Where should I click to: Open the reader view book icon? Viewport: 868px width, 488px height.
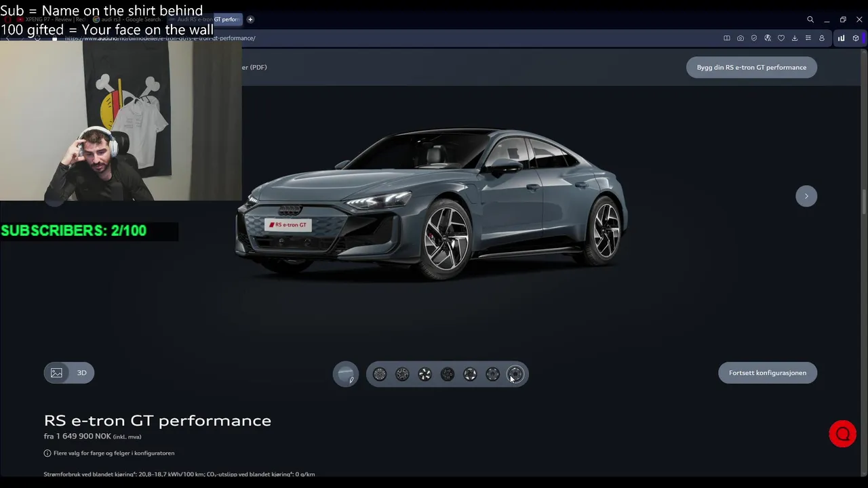727,38
